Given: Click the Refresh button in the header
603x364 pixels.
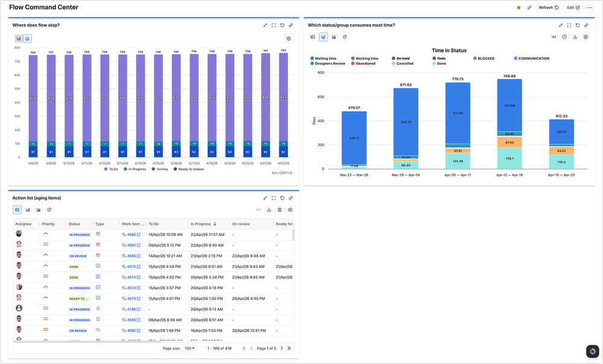Looking at the screenshot, I should point(549,8).
